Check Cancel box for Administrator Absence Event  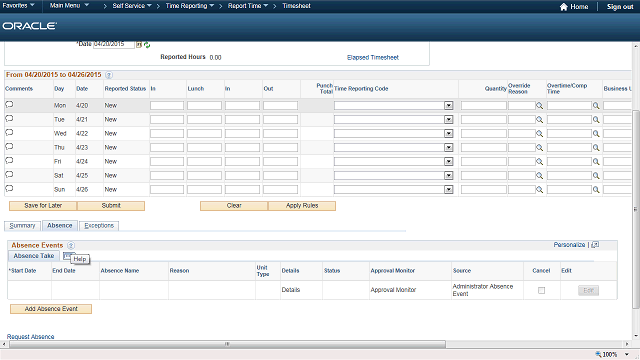point(541,290)
